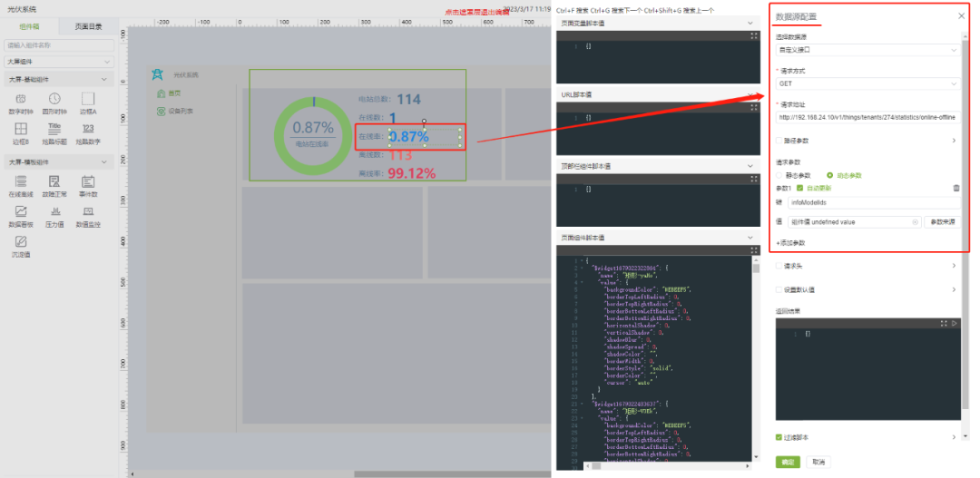Click the +添加参数 link
980x478 pixels.
(x=790, y=242)
